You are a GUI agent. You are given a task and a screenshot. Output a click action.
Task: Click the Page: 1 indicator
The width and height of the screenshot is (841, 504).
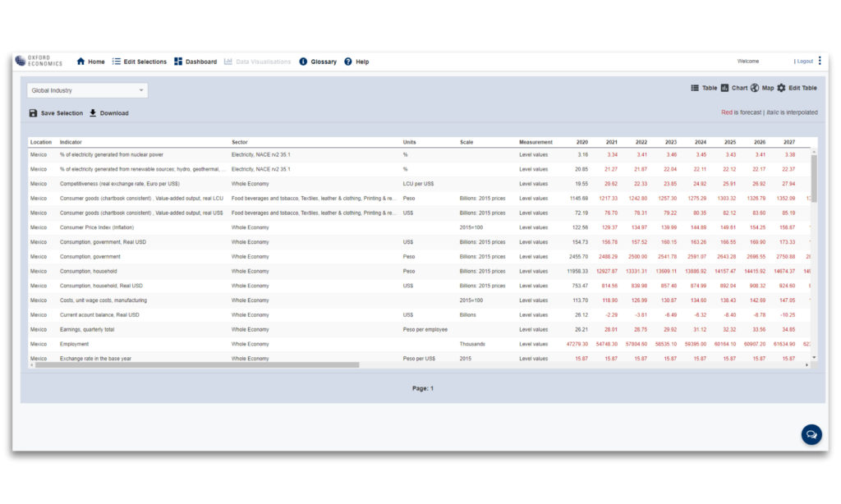423,388
